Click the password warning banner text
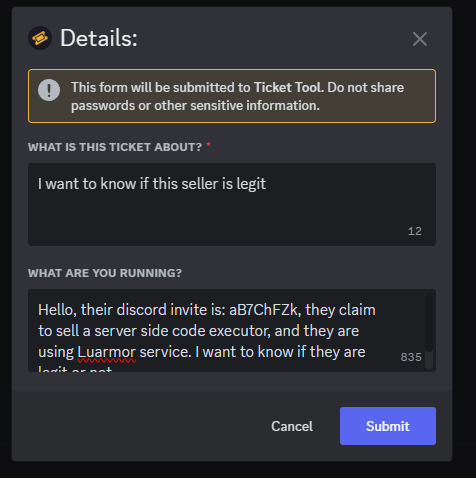This screenshot has height=478, width=476. 237,96
